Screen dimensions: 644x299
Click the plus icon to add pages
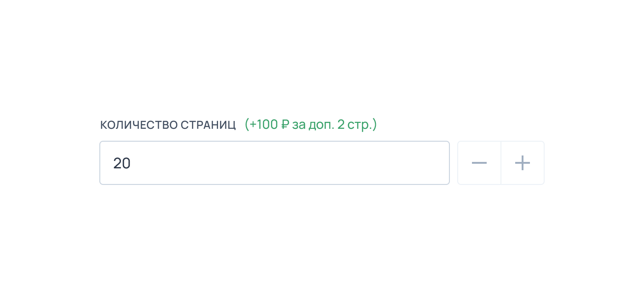(x=523, y=163)
